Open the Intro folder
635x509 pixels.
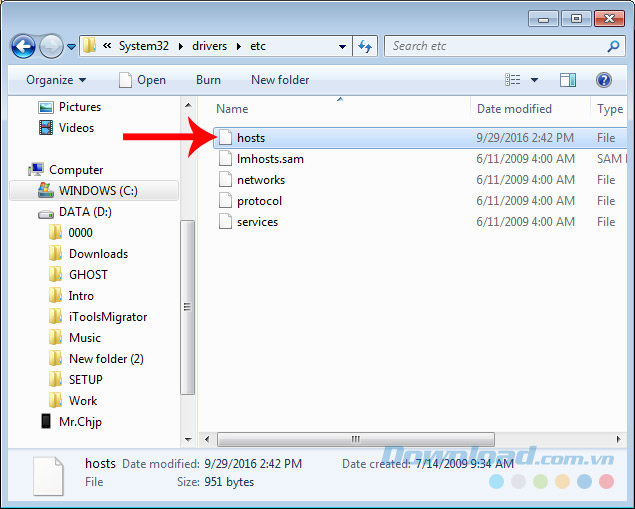(71, 296)
